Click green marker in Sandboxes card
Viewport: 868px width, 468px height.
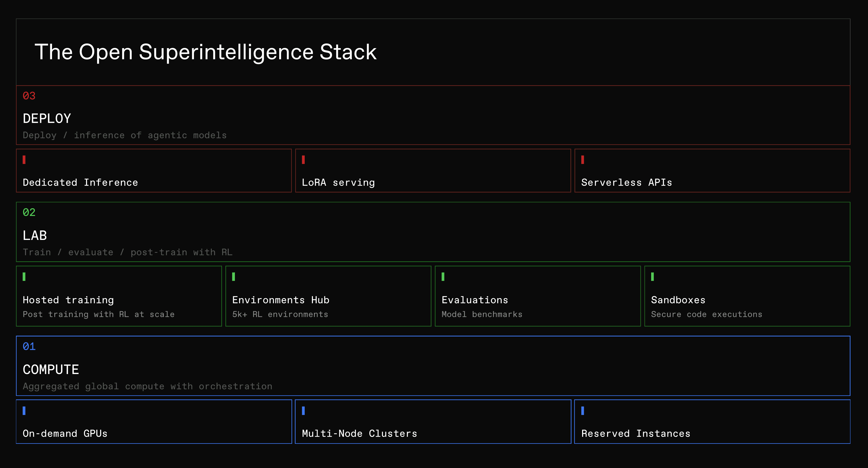tap(652, 276)
